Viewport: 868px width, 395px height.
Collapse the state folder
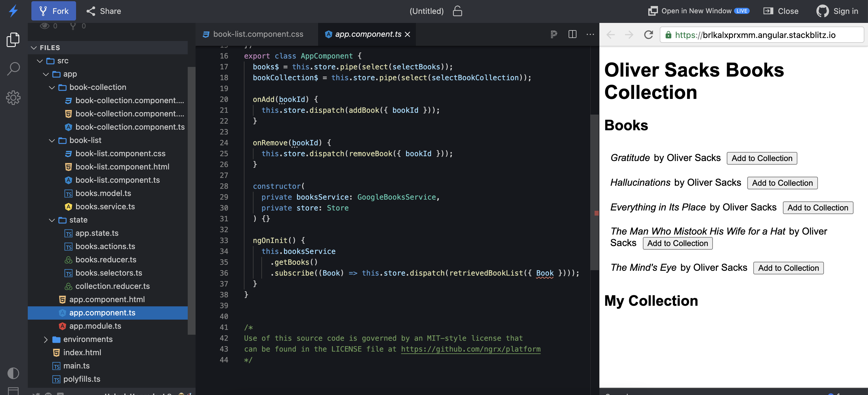coord(52,220)
